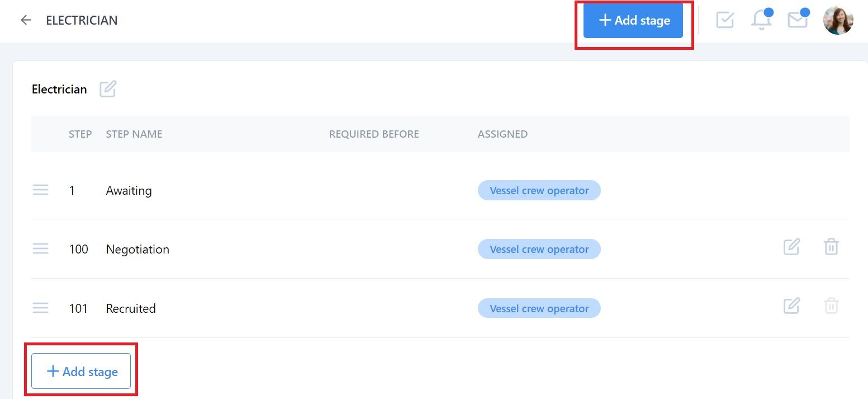Click the outlined Add stage button below table

click(81, 371)
